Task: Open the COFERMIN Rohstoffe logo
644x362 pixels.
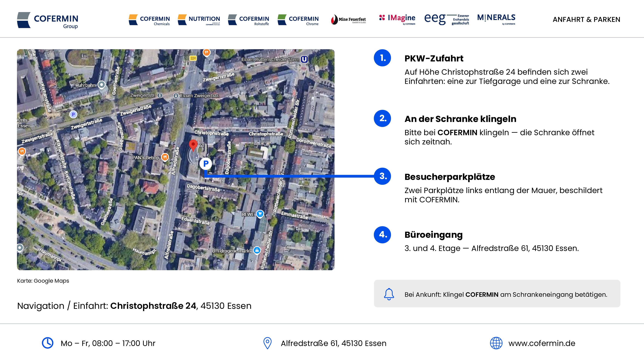Action: click(x=249, y=20)
